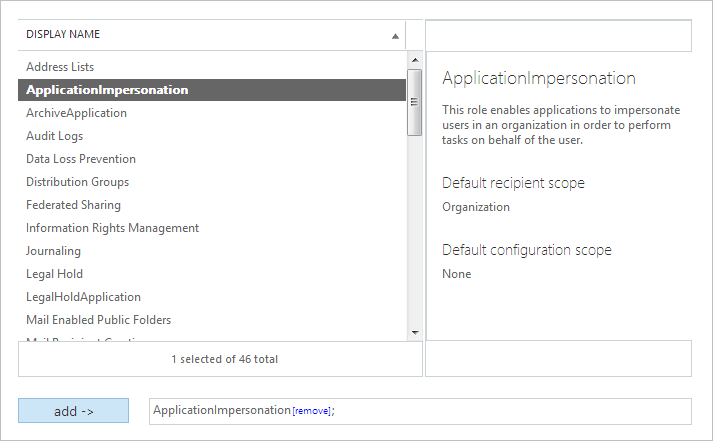Viewport: 713px width, 441px height.
Task: Pick Data Loss Prevention role
Action: 81,159
